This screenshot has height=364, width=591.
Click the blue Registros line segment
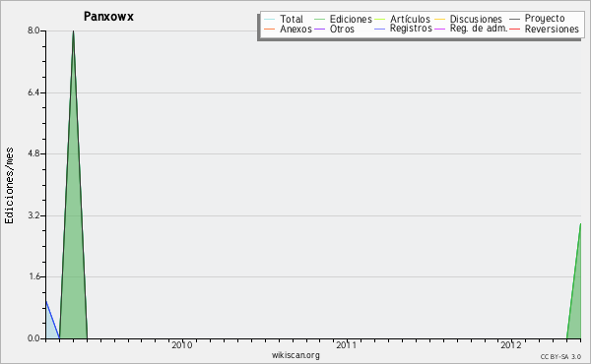tap(53, 320)
